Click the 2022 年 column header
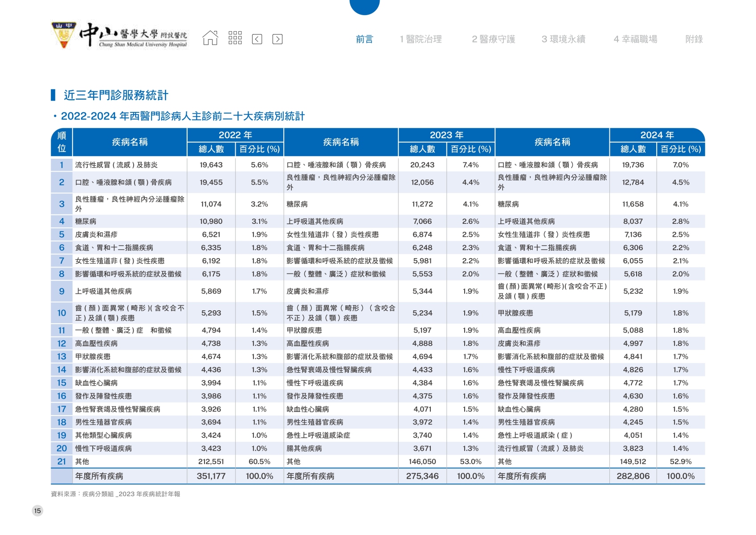 (x=235, y=135)
